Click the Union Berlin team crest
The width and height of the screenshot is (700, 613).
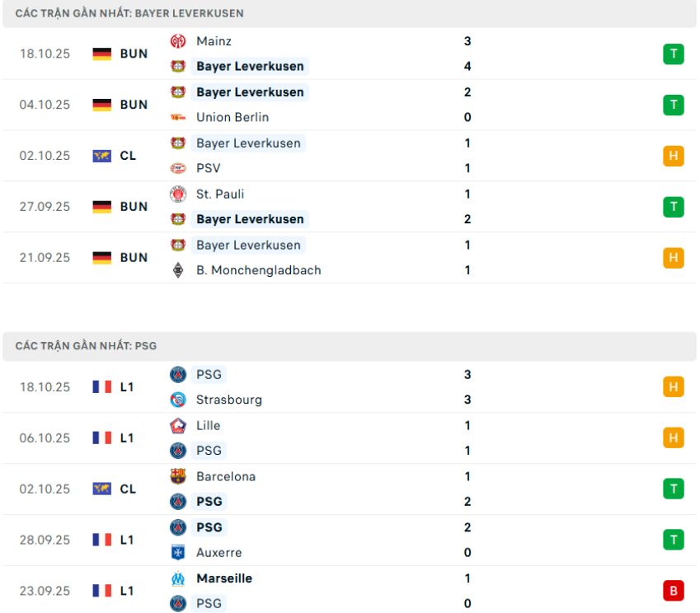178,117
